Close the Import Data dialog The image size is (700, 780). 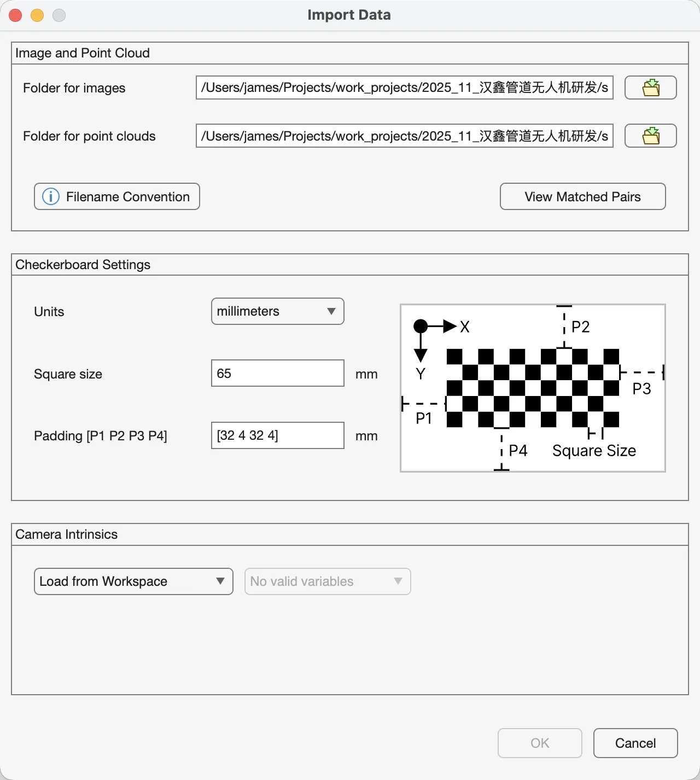point(15,15)
